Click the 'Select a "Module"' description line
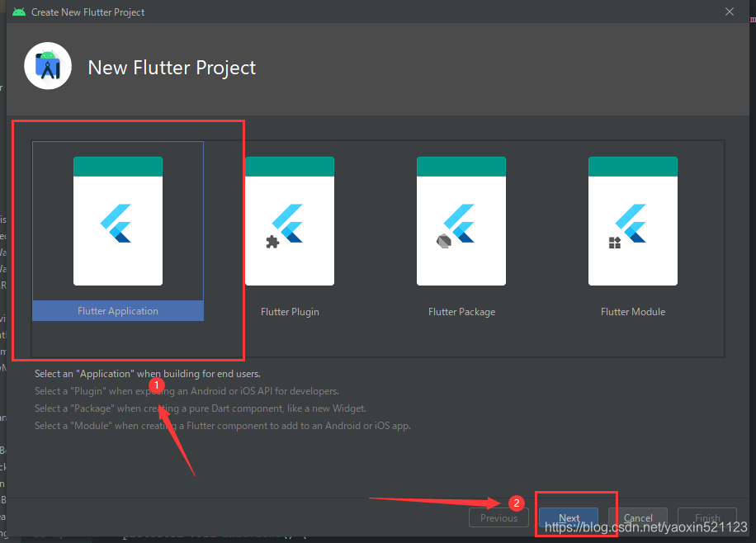Screen dimensions: 756x543 click(223, 426)
